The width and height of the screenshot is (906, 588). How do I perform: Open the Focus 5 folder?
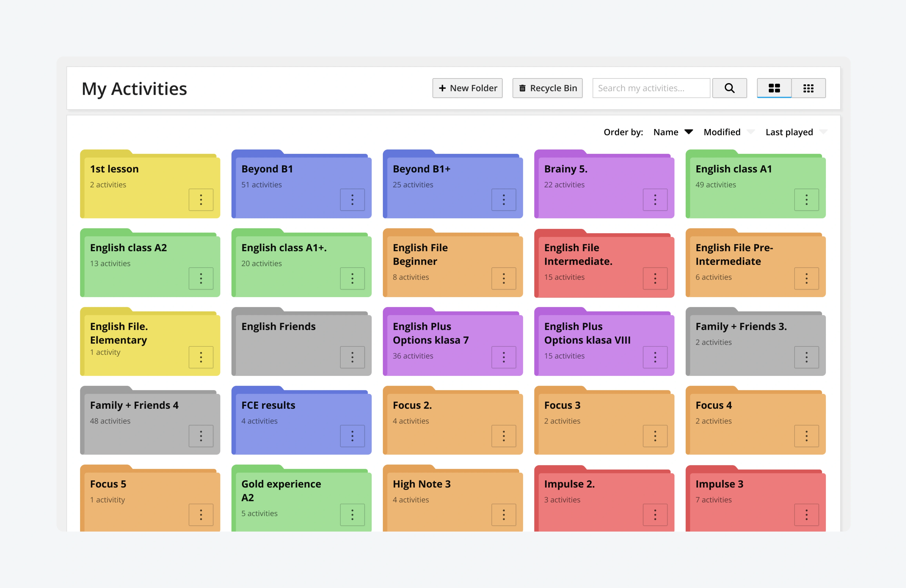(x=150, y=498)
